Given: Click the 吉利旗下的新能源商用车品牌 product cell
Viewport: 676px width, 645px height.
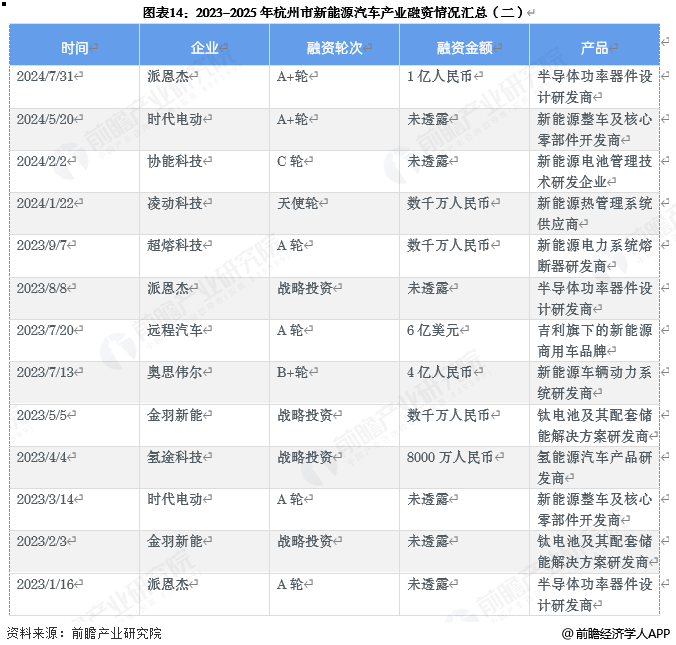Looking at the screenshot, I should point(594,340).
